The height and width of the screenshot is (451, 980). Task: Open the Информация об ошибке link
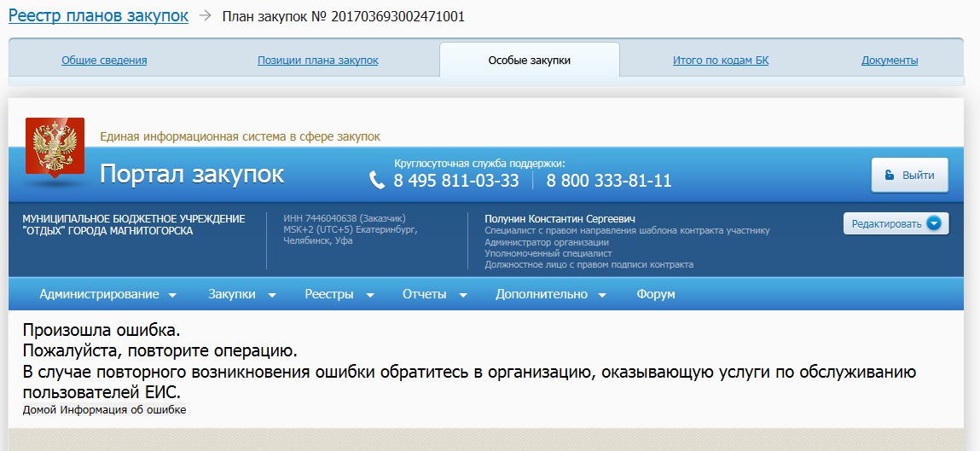pyautogui.click(x=124, y=410)
